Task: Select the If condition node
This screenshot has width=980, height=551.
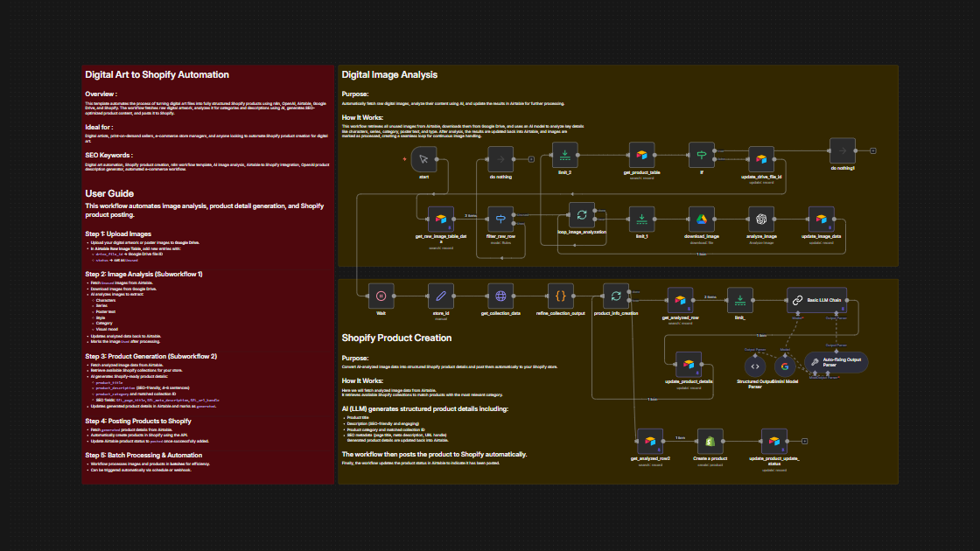Action: pyautogui.click(x=700, y=156)
